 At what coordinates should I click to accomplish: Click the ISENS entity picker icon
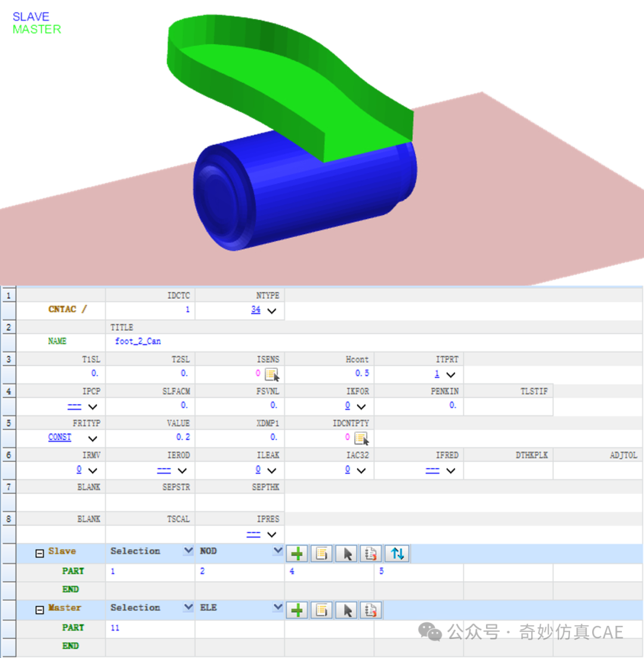click(x=272, y=374)
